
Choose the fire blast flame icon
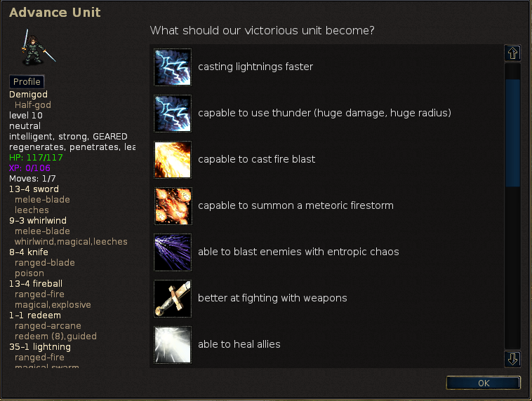coord(173,160)
